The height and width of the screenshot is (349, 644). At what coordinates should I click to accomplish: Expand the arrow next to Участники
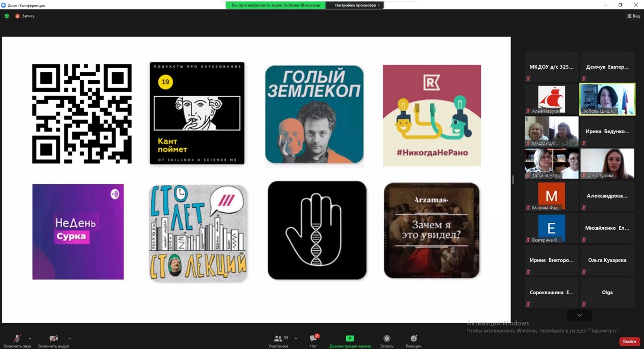pos(296,339)
